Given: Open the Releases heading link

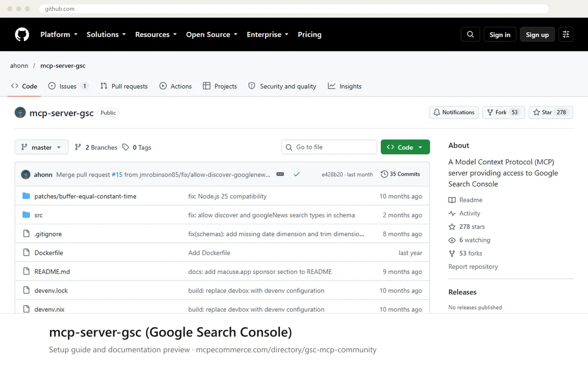Looking at the screenshot, I should (x=462, y=292).
